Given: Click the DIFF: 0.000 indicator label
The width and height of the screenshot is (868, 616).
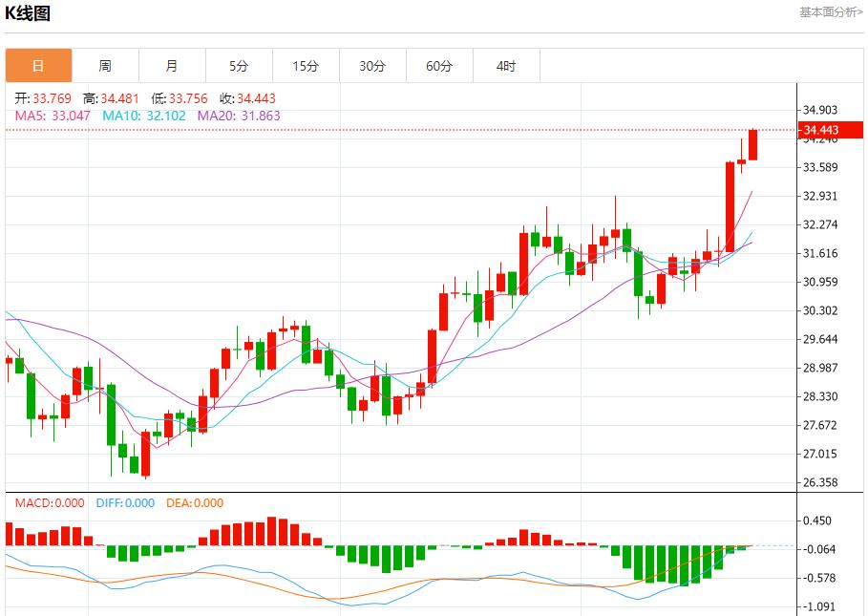Looking at the screenshot, I should [x=125, y=503].
